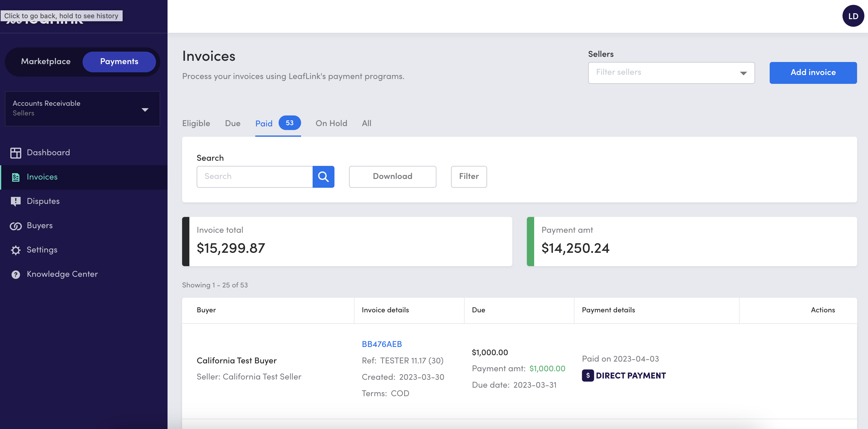The width and height of the screenshot is (868, 429).
Task: Click the Direct Payment dollar icon
Action: 588,376
